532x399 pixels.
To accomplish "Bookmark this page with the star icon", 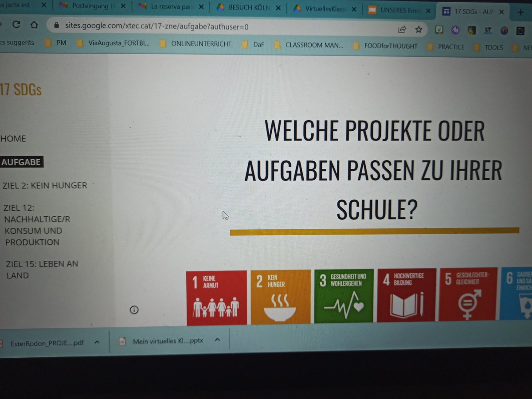I will point(419,29).
